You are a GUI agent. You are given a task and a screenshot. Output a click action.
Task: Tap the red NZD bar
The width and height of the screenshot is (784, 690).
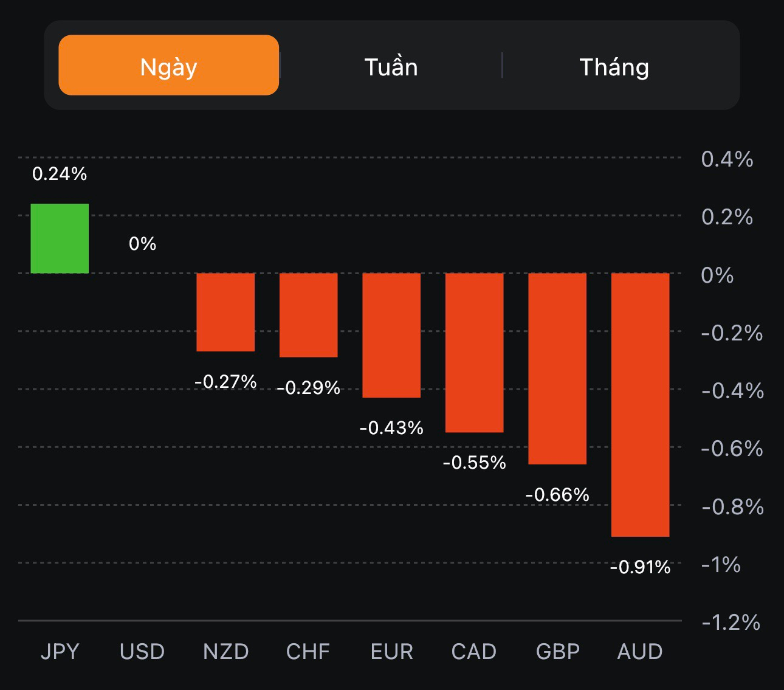(x=225, y=312)
